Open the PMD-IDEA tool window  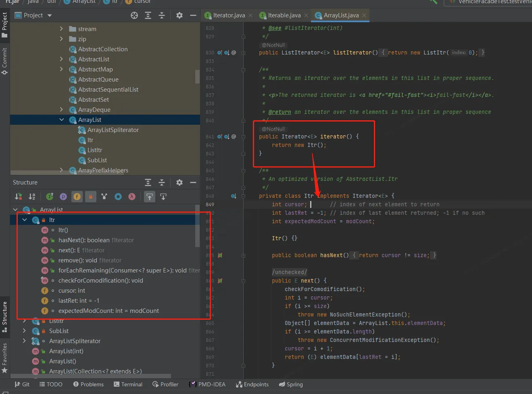click(x=207, y=384)
